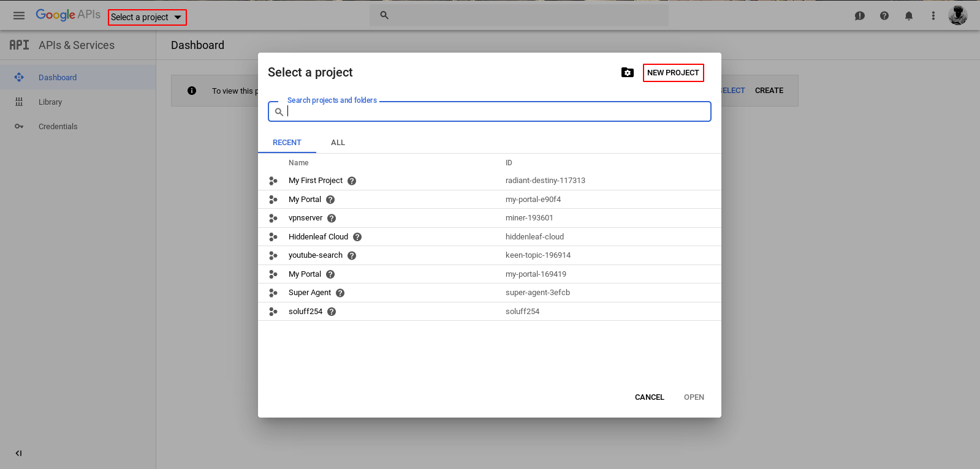Click the feedback alert icon in header

[859, 16]
